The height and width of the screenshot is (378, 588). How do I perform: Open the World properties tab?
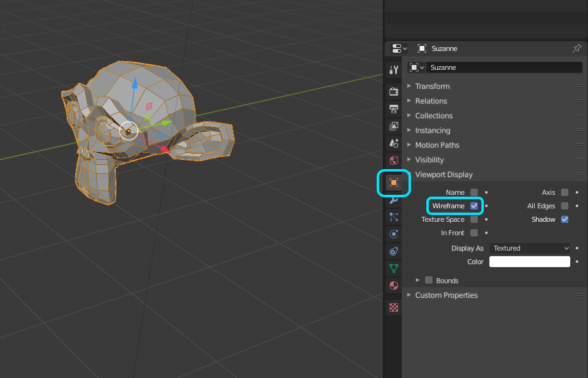394,161
